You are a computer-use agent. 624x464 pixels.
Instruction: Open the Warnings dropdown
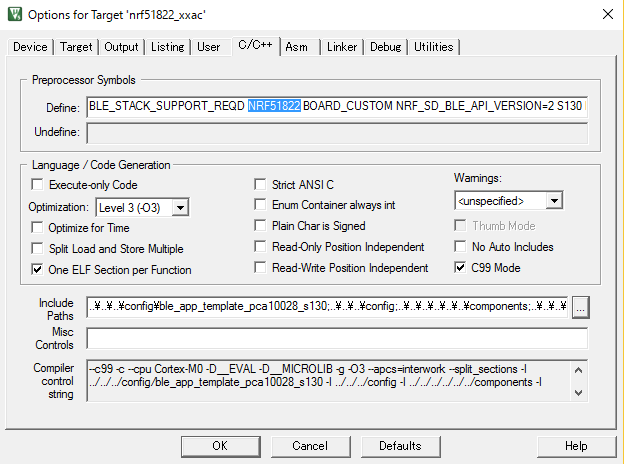(509, 201)
